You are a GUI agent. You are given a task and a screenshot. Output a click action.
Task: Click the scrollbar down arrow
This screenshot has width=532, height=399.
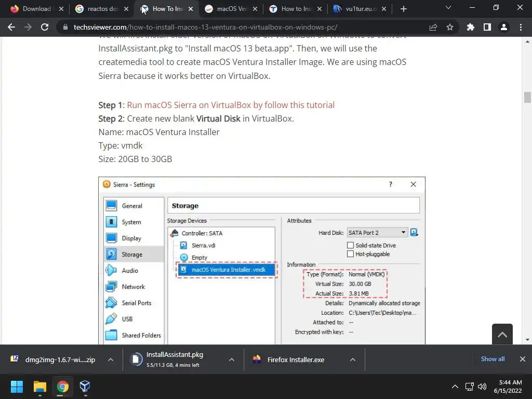coord(527,340)
